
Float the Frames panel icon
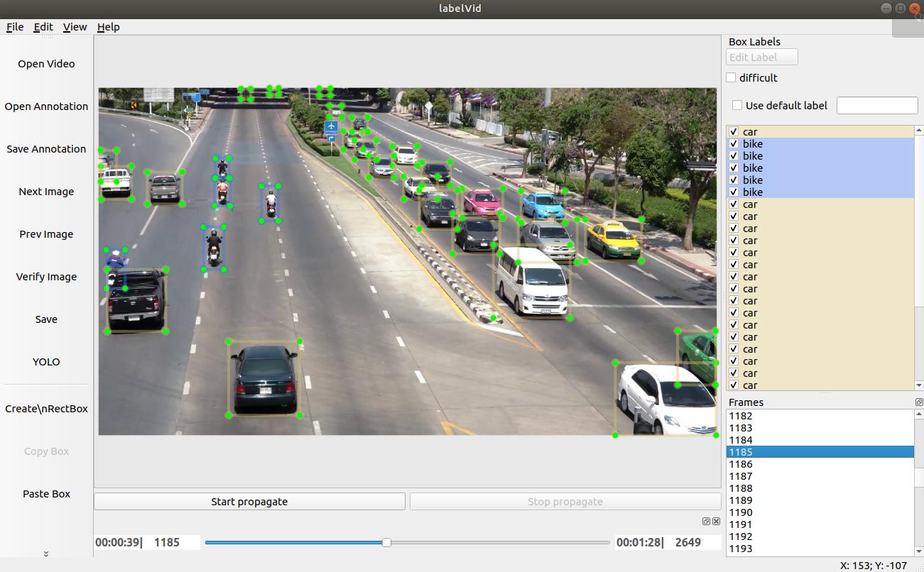[x=919, y=402]
